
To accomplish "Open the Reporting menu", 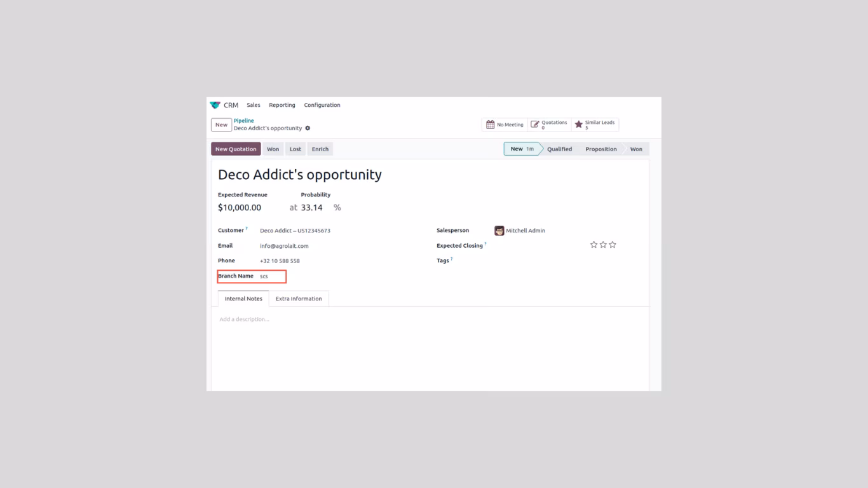I will coord(282,105).
